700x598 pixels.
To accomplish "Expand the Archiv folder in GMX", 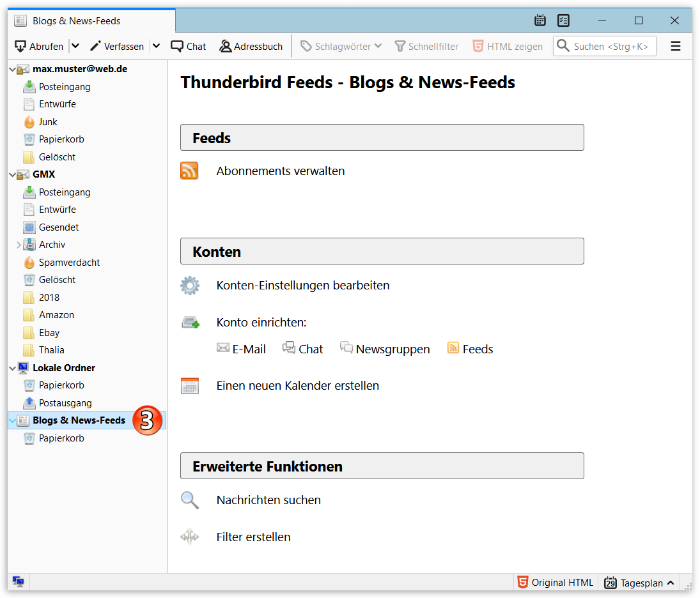I will pos(19,245).
